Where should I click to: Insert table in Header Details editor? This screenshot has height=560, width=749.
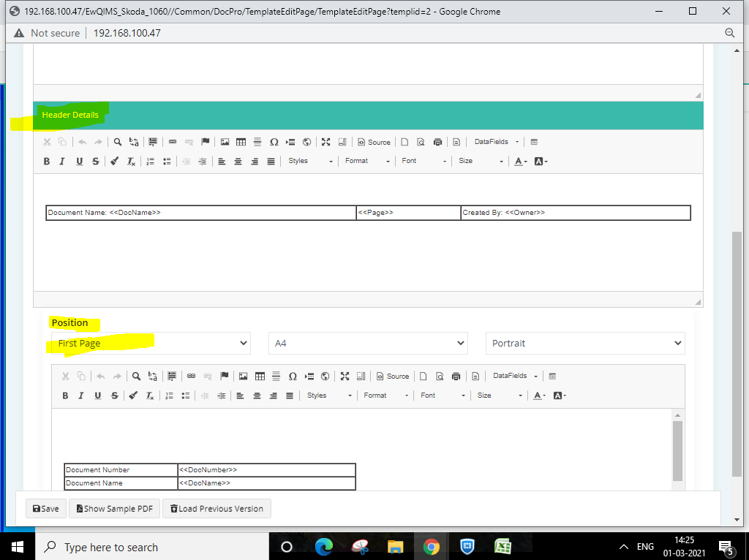(x=241, y=142)
